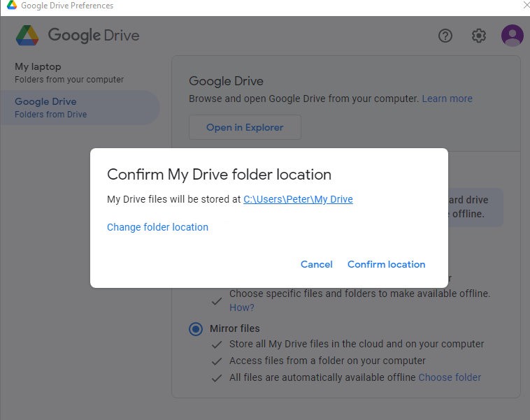This screenshot has height=420, width=530.
Task: Follow the Learn more link
Action: (x=447, y=99)
